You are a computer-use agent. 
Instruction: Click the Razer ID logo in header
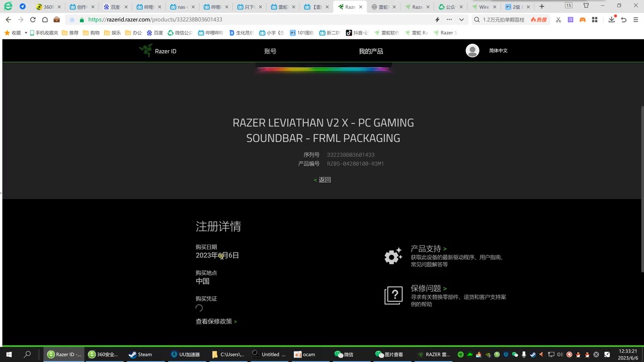coord(158,51)
